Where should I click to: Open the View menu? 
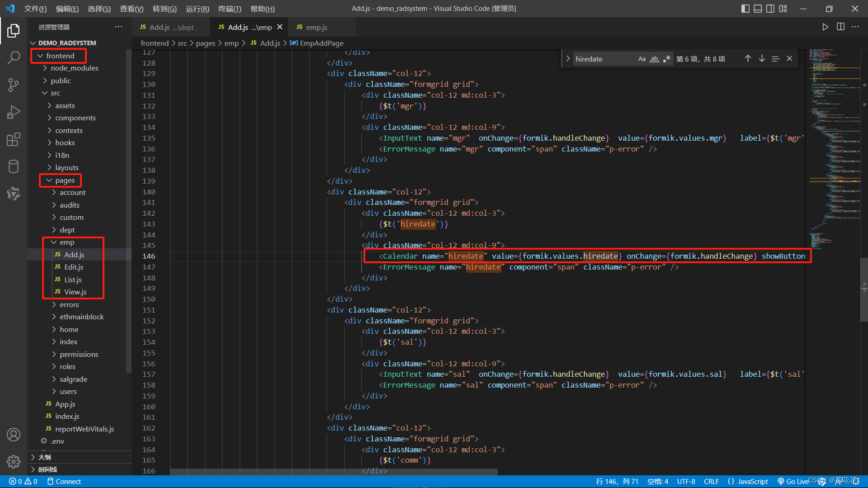click(x=131, y=9)
